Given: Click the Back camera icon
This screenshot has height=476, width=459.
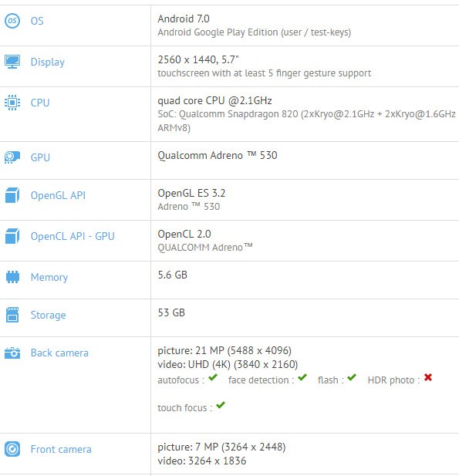Looking at the screenshot, I should [x=12, y=353].
